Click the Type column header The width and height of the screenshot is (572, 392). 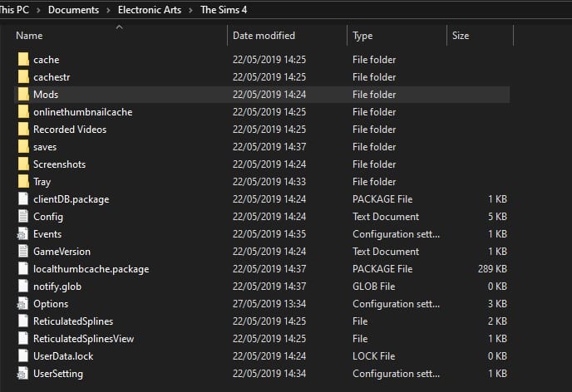[x=362, y=36]
